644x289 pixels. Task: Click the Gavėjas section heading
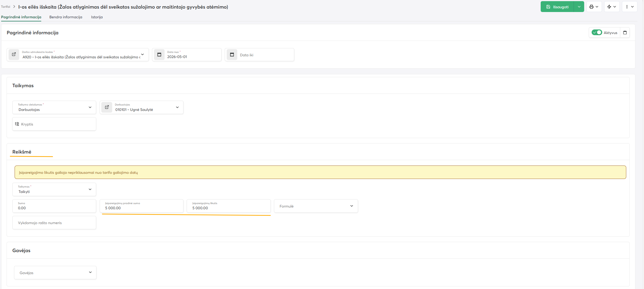tap(21, 250)
